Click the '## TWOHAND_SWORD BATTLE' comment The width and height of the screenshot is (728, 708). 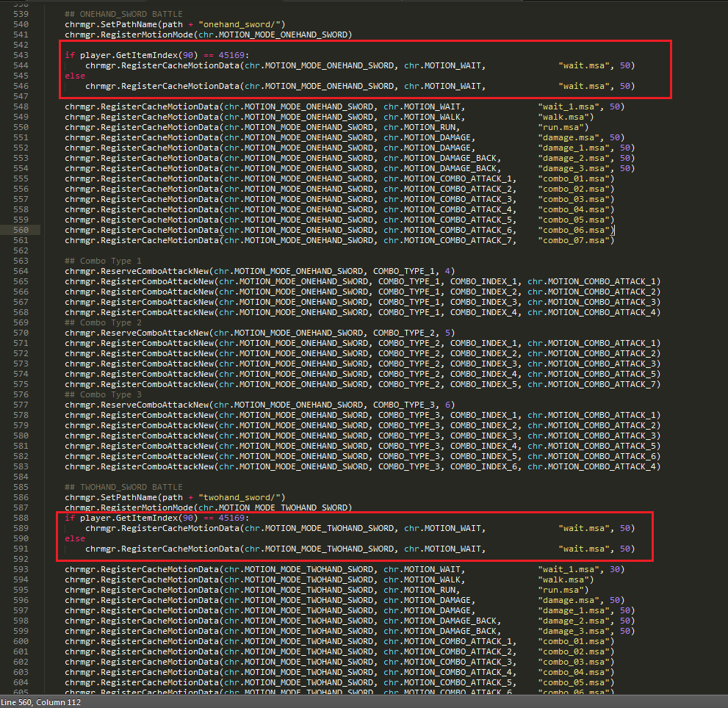(x=123, y=487)
